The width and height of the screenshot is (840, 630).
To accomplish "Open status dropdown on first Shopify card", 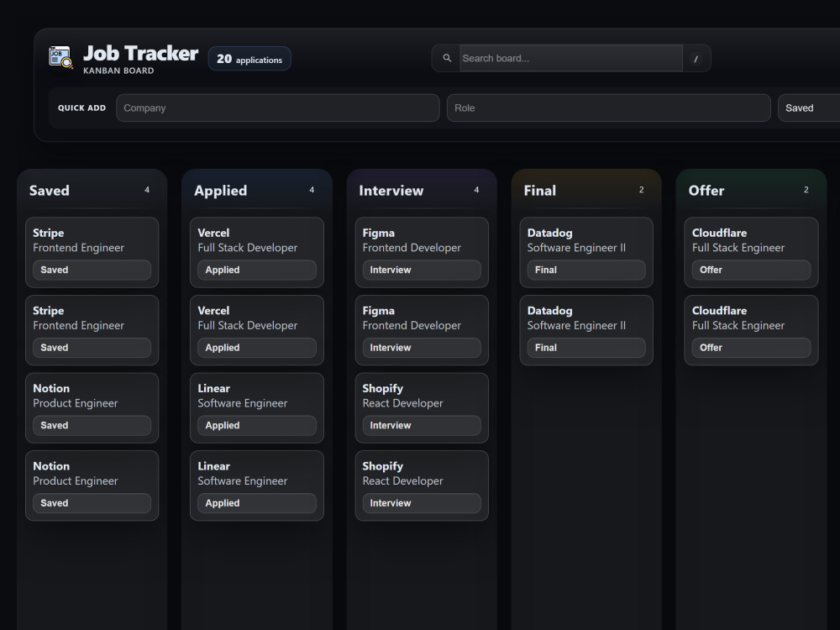I will point(422,425).
